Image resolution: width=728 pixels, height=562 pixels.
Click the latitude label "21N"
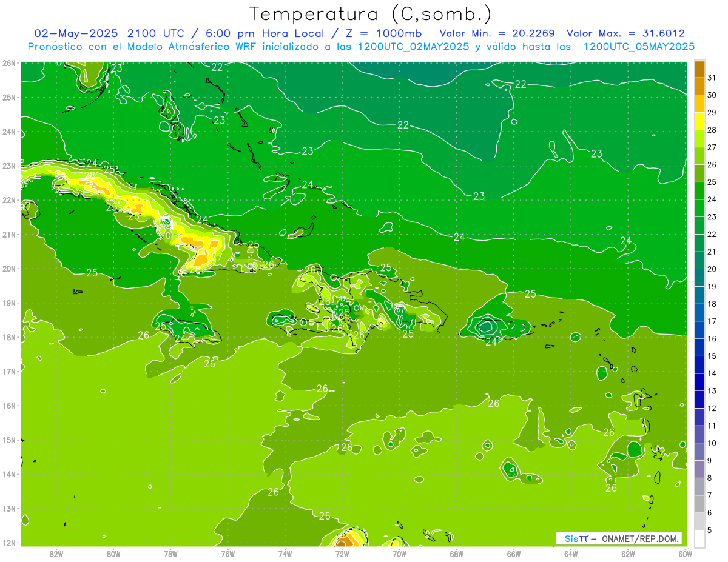(9, 234)
